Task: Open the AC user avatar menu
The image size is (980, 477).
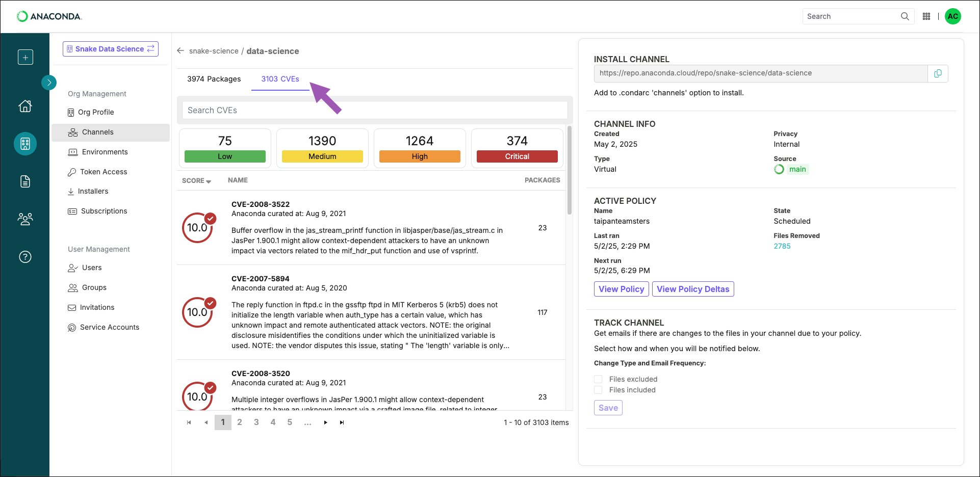Action: 953,16
